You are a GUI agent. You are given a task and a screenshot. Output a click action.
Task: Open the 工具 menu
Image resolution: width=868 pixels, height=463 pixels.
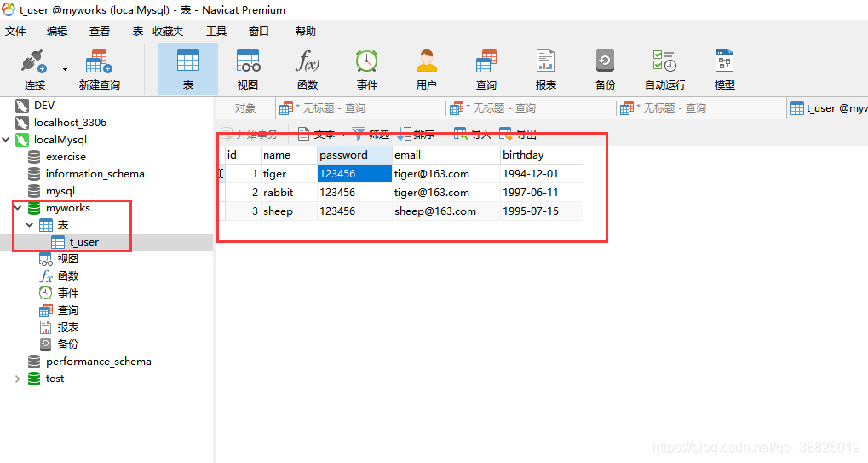pyautogui.click(x=216, y=32)
